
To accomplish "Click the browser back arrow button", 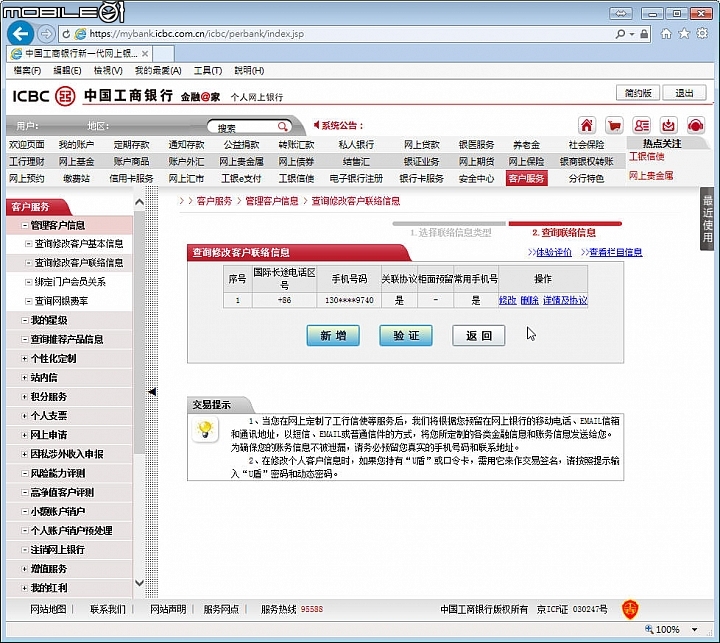I will click(x=20, y=34).
